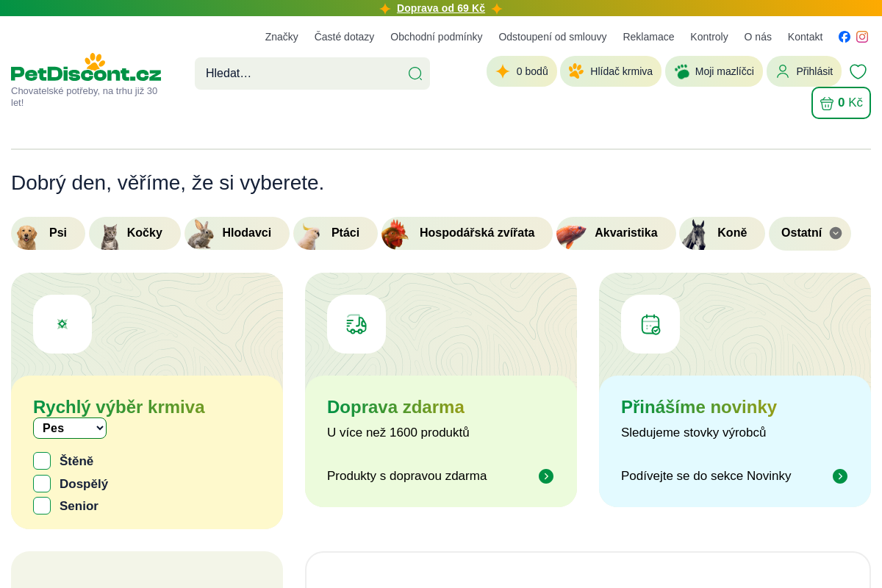Click arrow next to Produkty s dopravou zdarma
The image size is (882, 588).
pyautogui.click(x=546, y=476)
